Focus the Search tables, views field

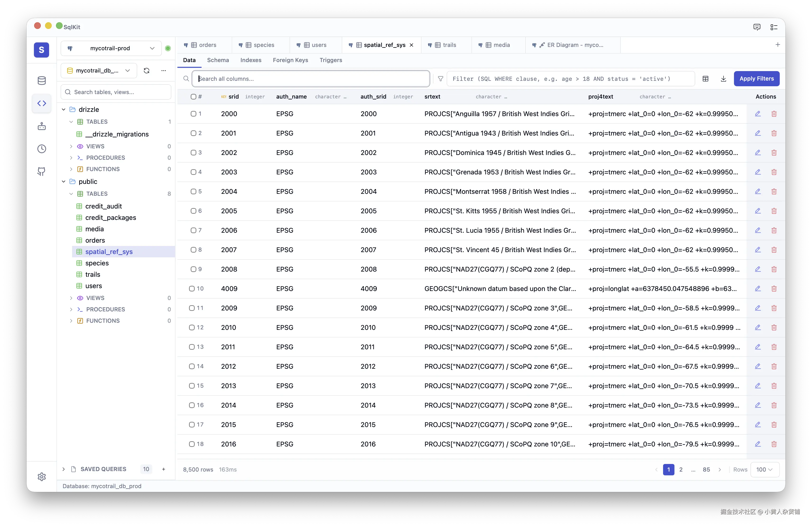coord(116,92)
